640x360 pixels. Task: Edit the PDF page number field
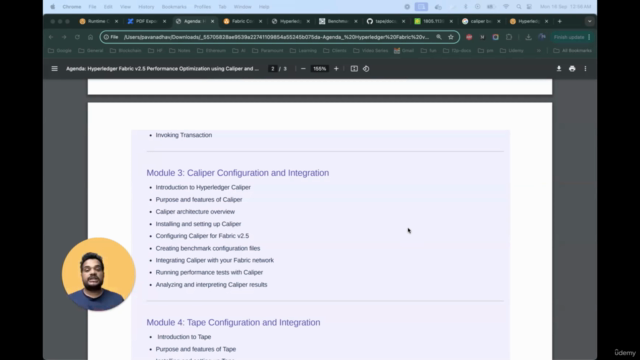tap(273, 69)
